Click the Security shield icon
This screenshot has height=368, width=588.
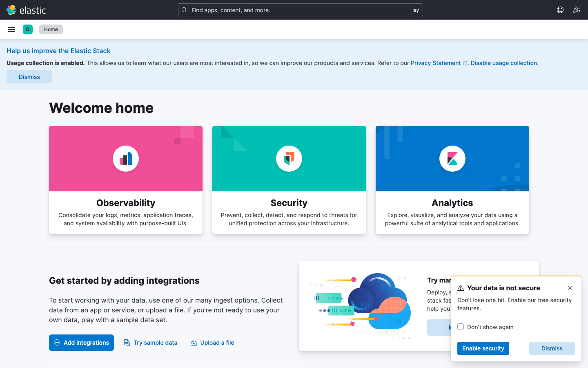[x=289, y=159]
